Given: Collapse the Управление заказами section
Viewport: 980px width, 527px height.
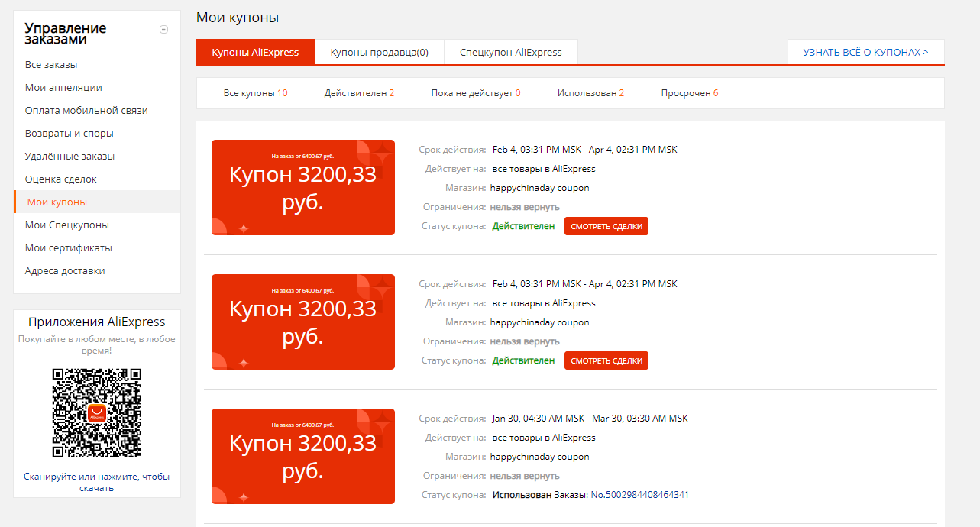Looking at the screenshot, I should 163,30.
